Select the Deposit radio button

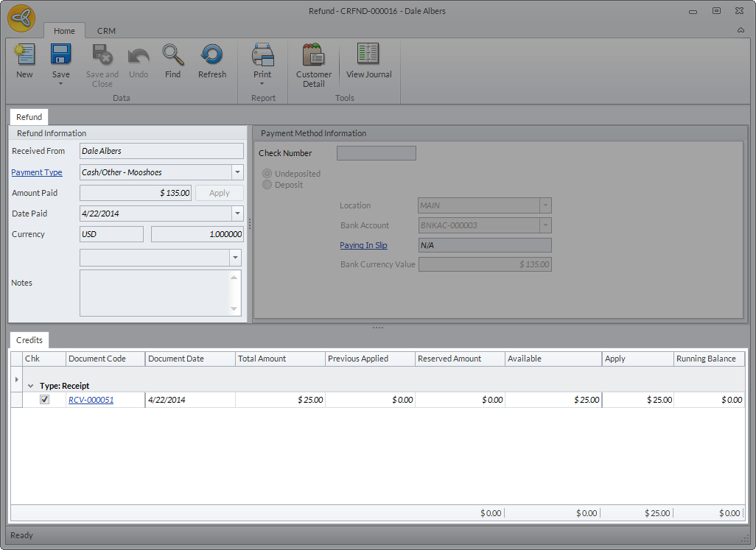267,185
